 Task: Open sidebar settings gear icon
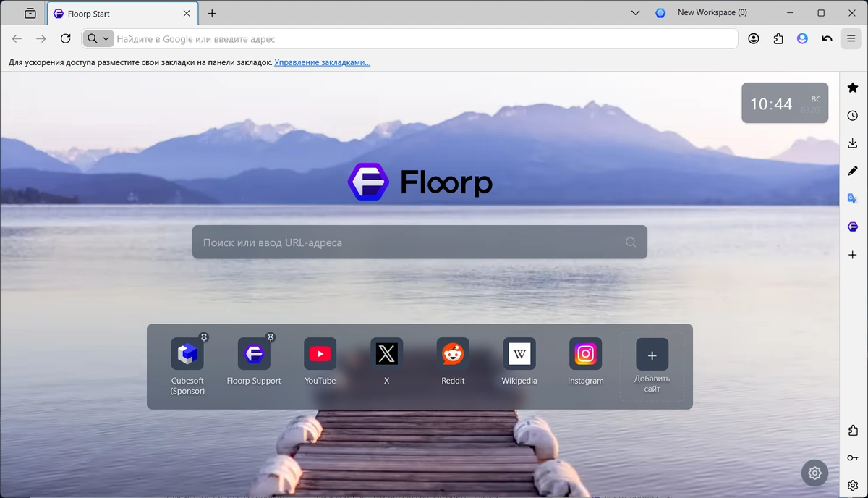coord(853,486)
